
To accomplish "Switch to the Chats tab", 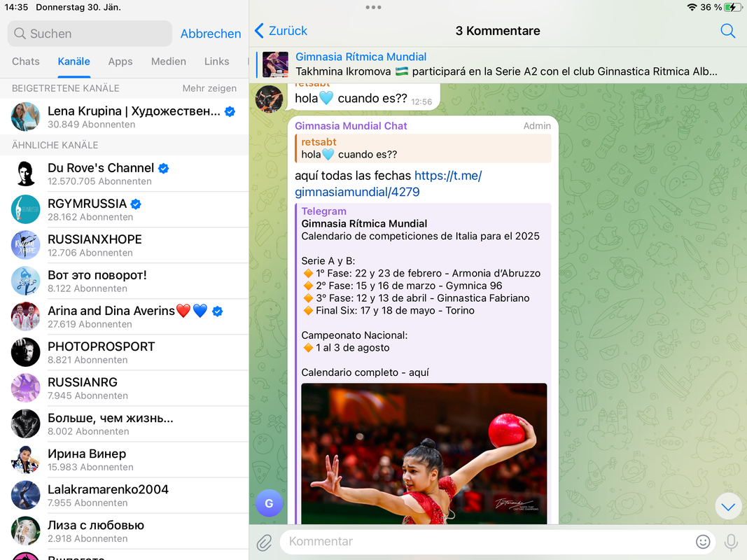I will (x=26, y=62).
